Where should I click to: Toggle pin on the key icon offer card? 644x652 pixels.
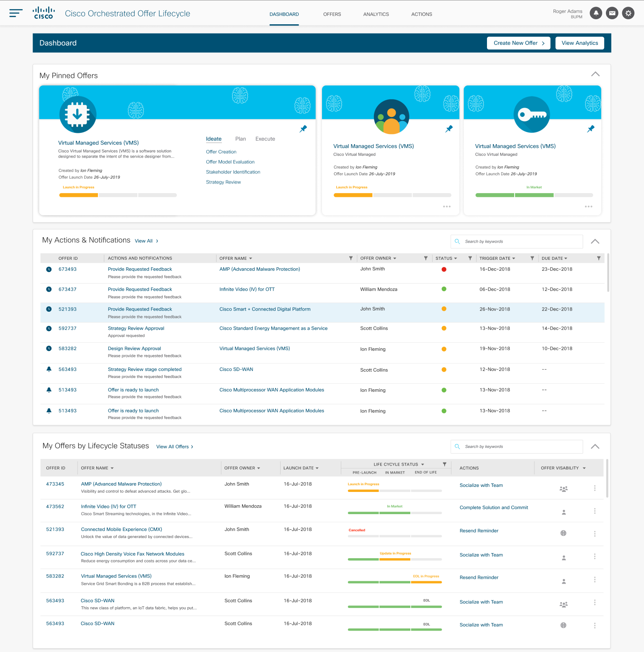tap(590, 129)
